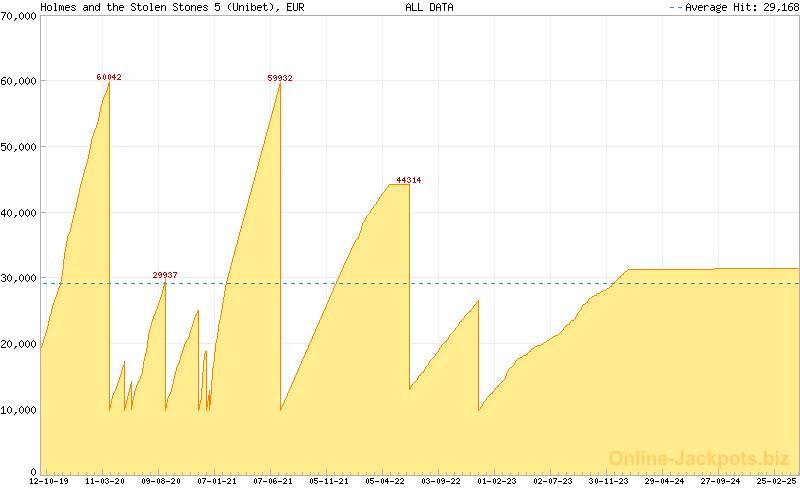Click the 30,000 y-axis label
Viewport: 800px width, 490px height.
[18, 278]
